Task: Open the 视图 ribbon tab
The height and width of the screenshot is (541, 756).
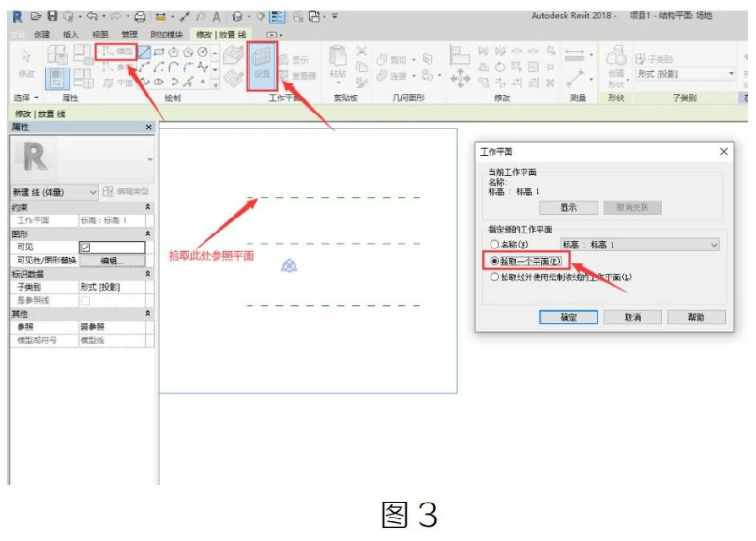Action: click(99, 35)
